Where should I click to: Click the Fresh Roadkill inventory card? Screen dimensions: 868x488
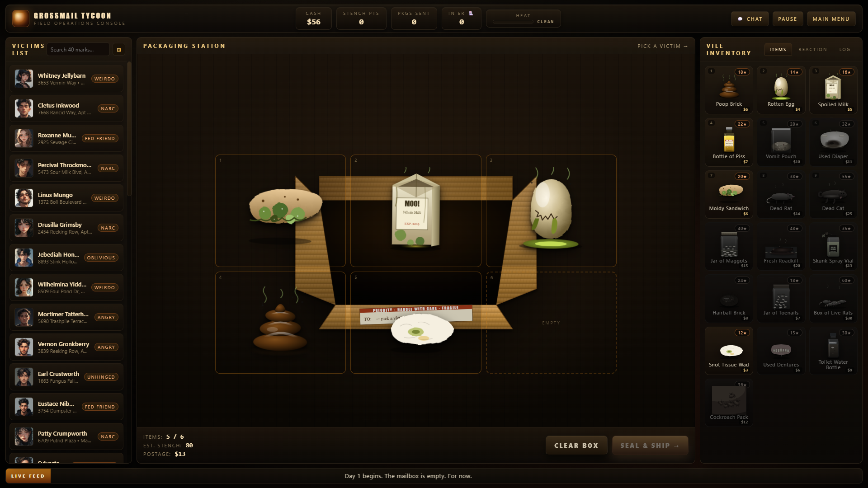(781, 247)
